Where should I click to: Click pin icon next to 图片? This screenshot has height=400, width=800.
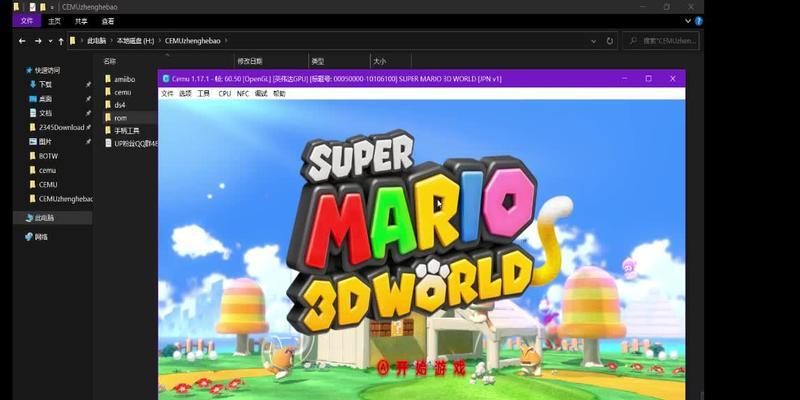[88, 141]
